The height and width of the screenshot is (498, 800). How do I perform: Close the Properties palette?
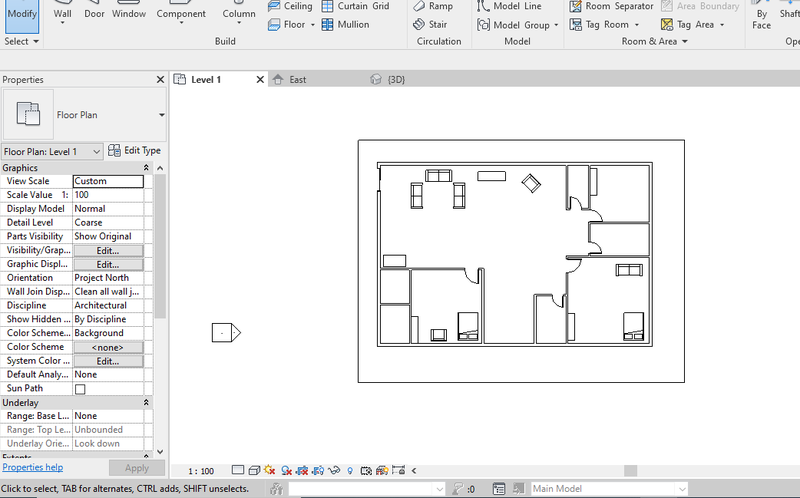(x=160, y=80)
